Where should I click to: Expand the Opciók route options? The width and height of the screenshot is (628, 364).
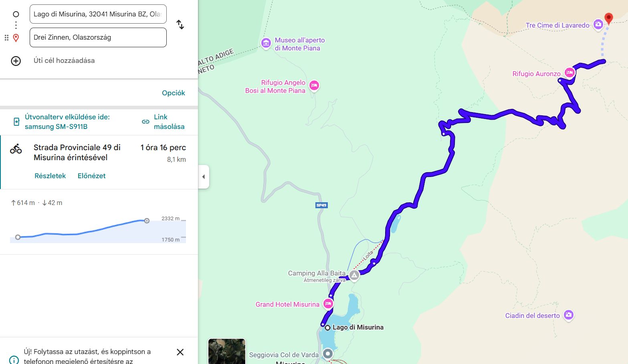173,93
